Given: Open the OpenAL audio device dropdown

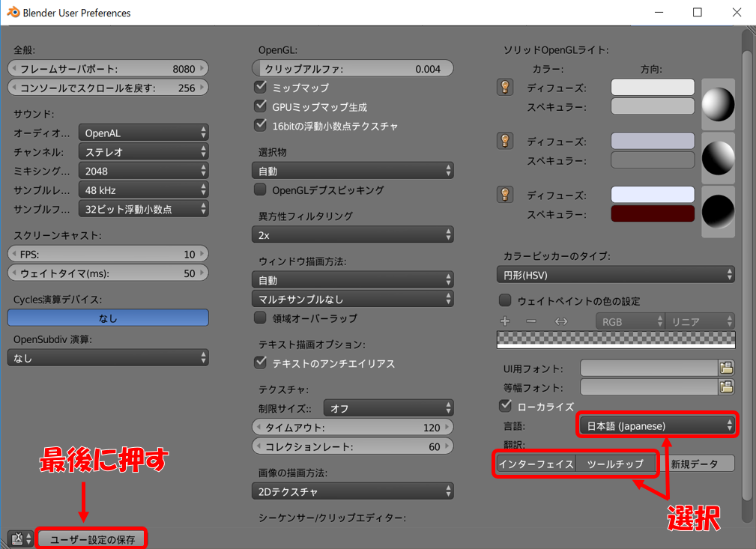Looking at the screenshot, I should point(143,133).
